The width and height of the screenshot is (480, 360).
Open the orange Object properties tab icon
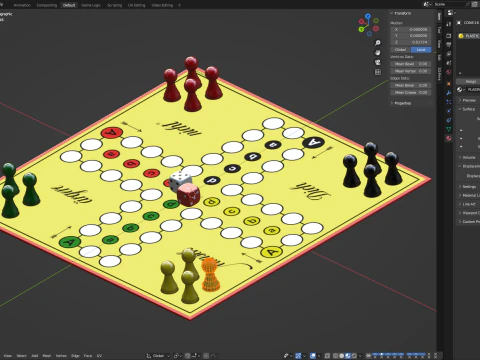[x=449, y=84]
